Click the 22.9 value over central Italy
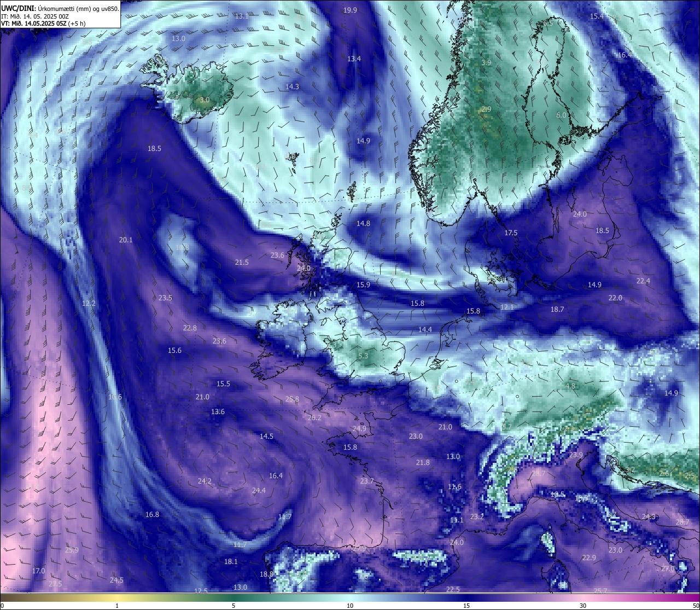This screenshot has height=610, width=700. click(588, 558)
